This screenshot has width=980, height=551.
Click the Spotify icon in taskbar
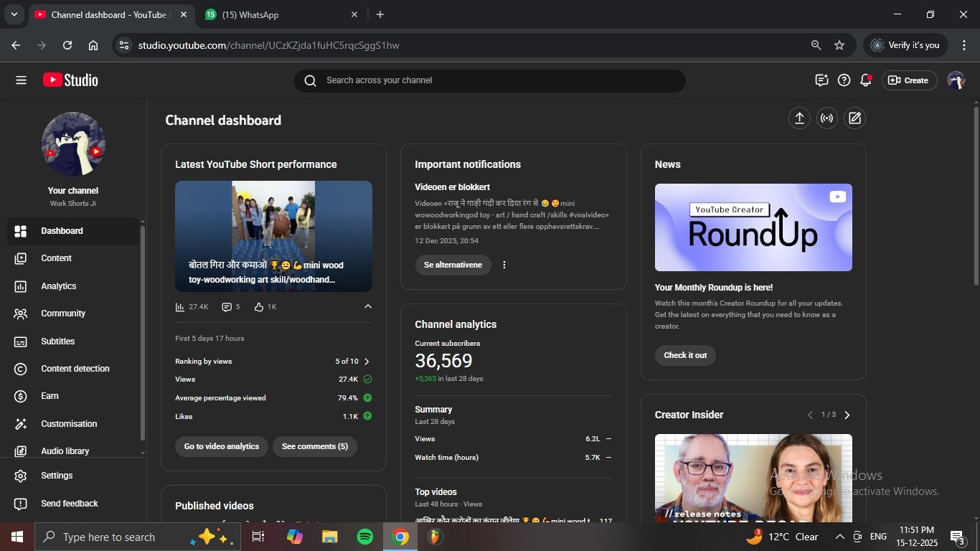[365, 537]
